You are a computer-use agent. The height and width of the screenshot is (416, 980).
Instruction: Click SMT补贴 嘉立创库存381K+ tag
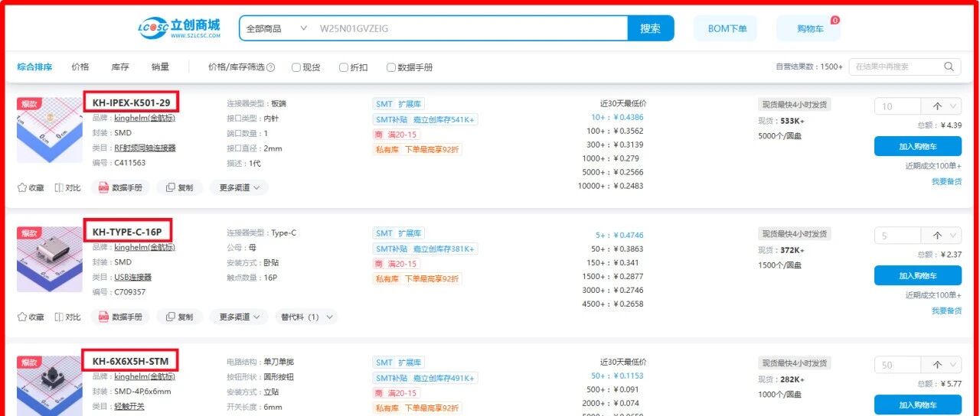point(425,249)
